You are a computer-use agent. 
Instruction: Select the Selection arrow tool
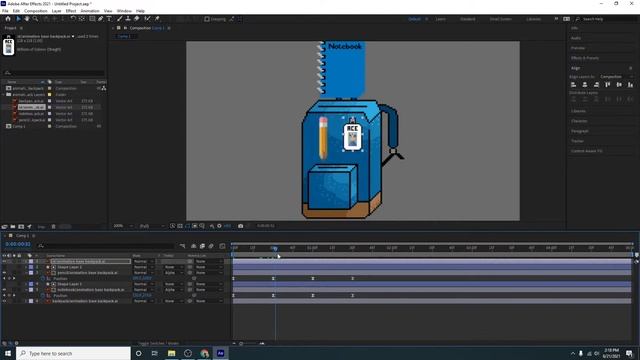point(18,19)
